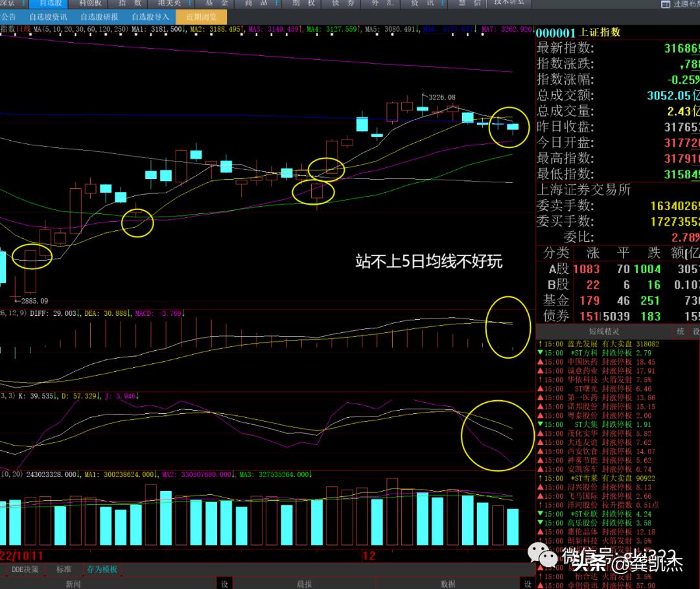
Task: Select the 标准 template button
Action: coord(64,570)
